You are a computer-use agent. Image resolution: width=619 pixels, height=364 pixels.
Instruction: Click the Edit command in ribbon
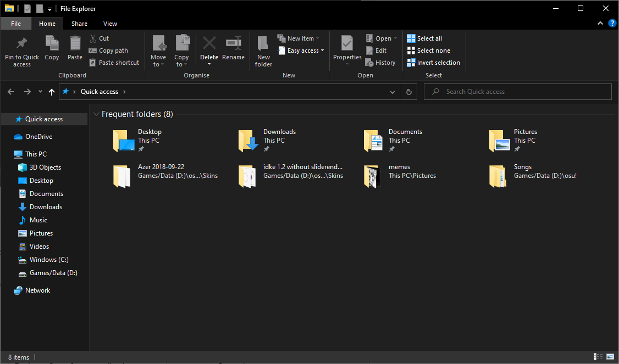376,51
